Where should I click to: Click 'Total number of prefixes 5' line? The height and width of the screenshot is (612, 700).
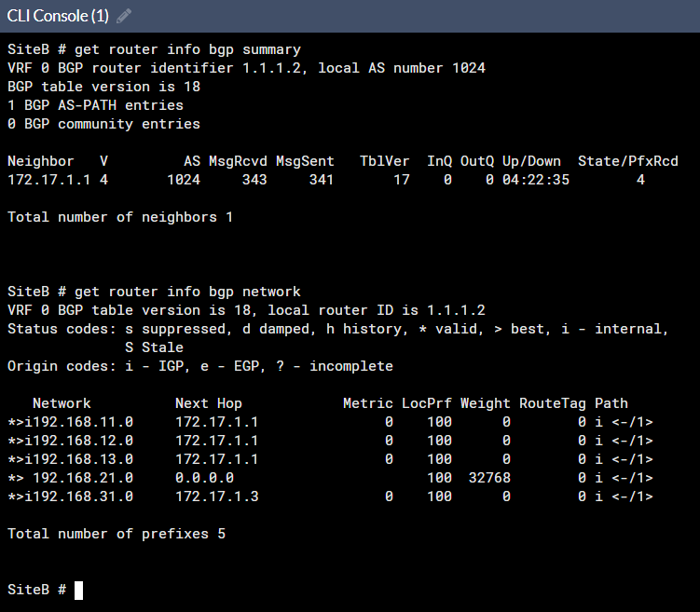tap(117, 534)
